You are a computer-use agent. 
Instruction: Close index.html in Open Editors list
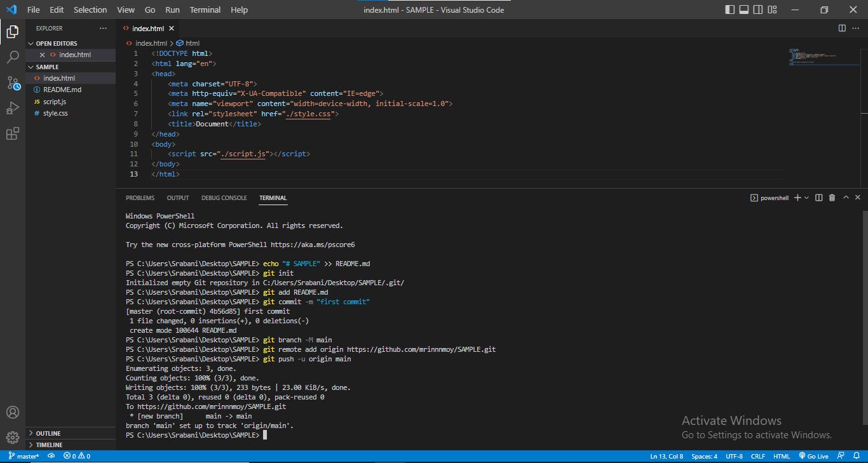[42, 55]
